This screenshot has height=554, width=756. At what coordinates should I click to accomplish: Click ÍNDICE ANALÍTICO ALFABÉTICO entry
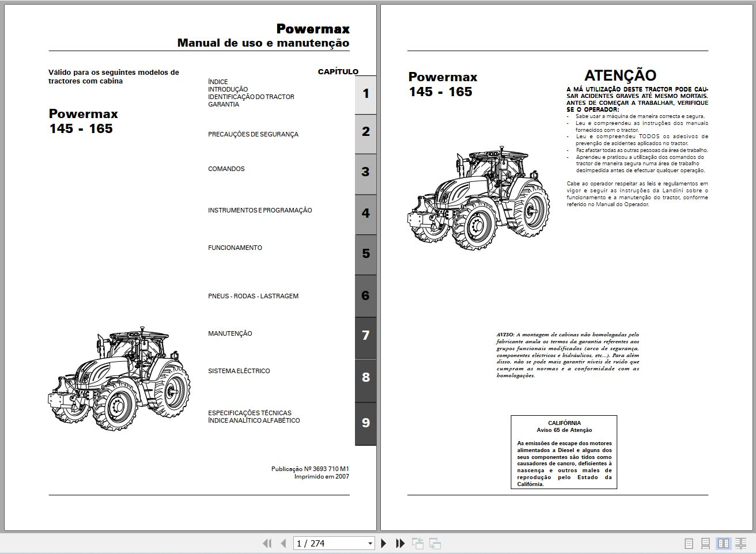pyautogui.click(x=254, y=420)
